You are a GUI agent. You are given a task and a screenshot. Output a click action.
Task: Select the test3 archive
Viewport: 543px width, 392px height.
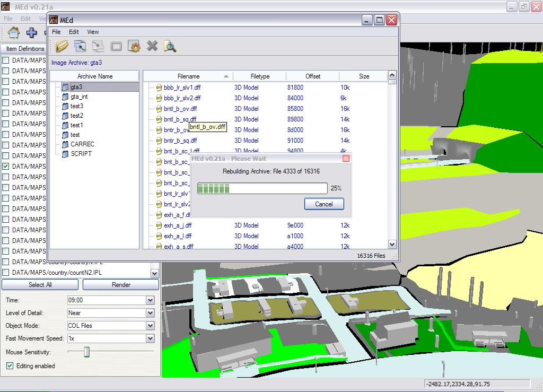76,106
